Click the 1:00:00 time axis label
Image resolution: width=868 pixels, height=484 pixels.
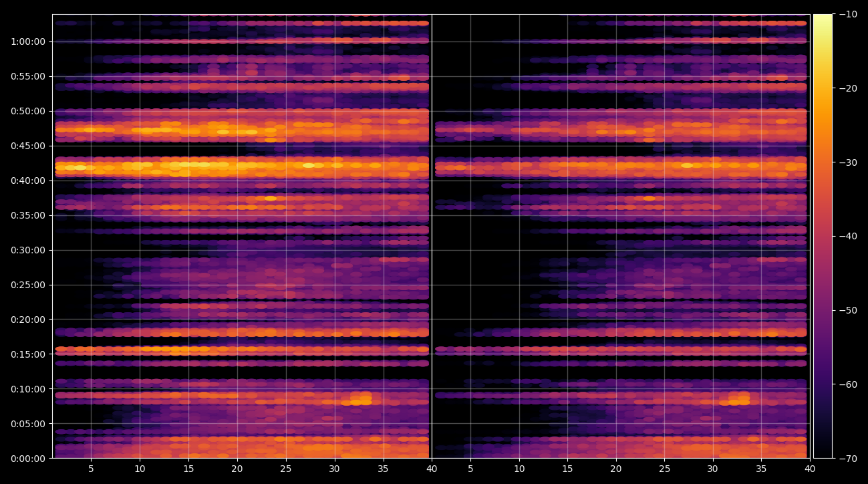pyautogui.click(x=28, y=41)
